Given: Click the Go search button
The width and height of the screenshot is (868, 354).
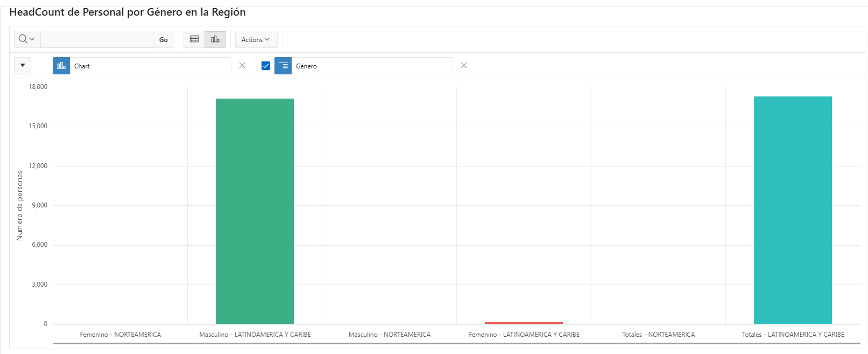Looking at the screenshot, I should (x=164, y=39).
